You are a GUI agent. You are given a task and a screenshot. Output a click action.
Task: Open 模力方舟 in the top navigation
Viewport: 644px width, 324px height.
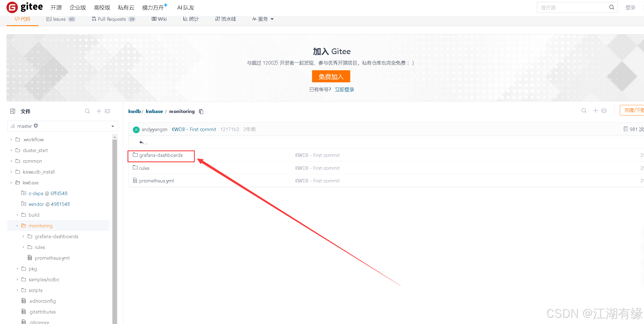pos(153,8)
